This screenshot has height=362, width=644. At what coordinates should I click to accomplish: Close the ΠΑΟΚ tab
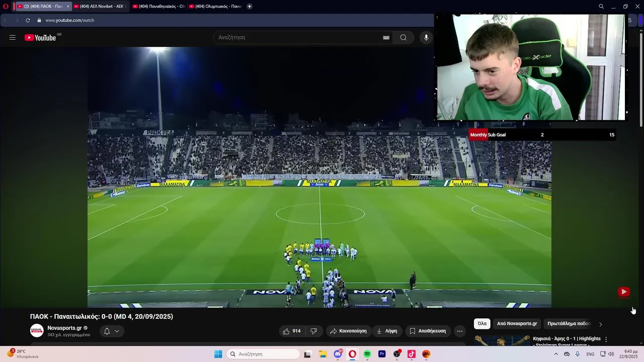coord(68,7)
